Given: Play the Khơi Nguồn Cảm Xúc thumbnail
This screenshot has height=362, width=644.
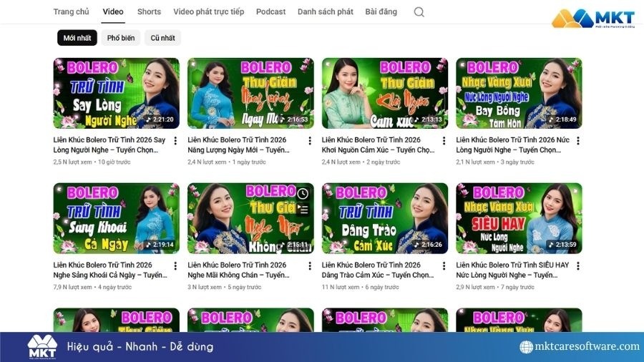Looking at the screenshot, I should 385,93.
